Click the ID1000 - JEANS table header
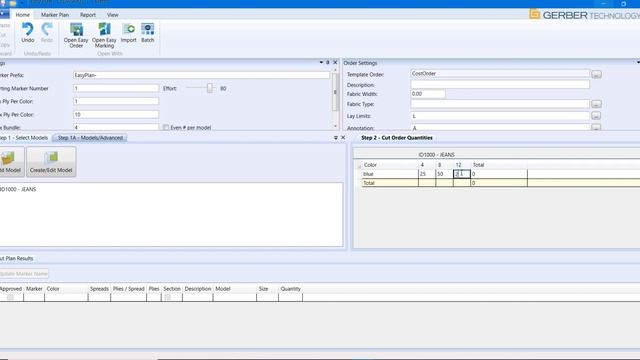Viewport: 640px width, 360px height. click(436, 155)
